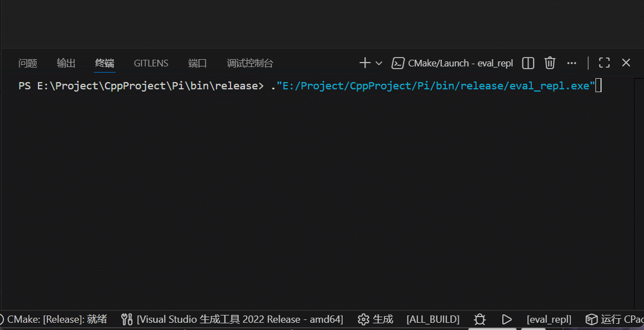Switch to the 问题 tab

(28, 63)
